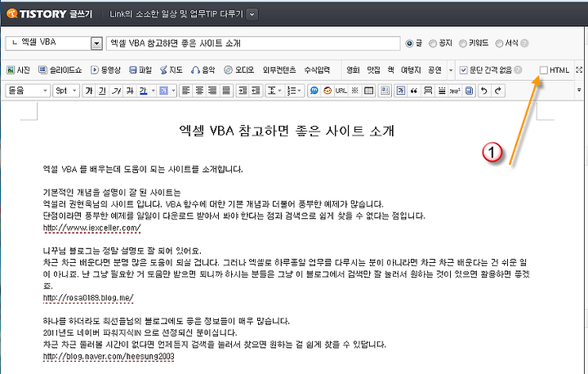Select the 키워드 radio button

[x=463, y=43]
